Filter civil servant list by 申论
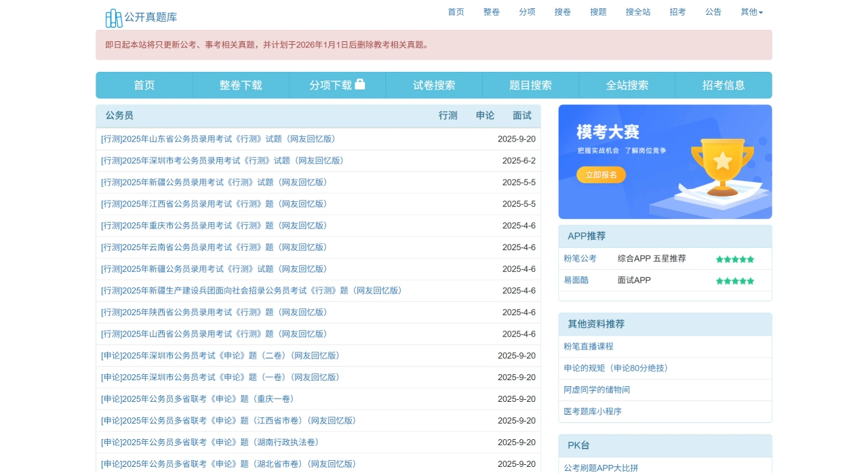The height and width of the screenshot is (473, 868). click(485, 116)
